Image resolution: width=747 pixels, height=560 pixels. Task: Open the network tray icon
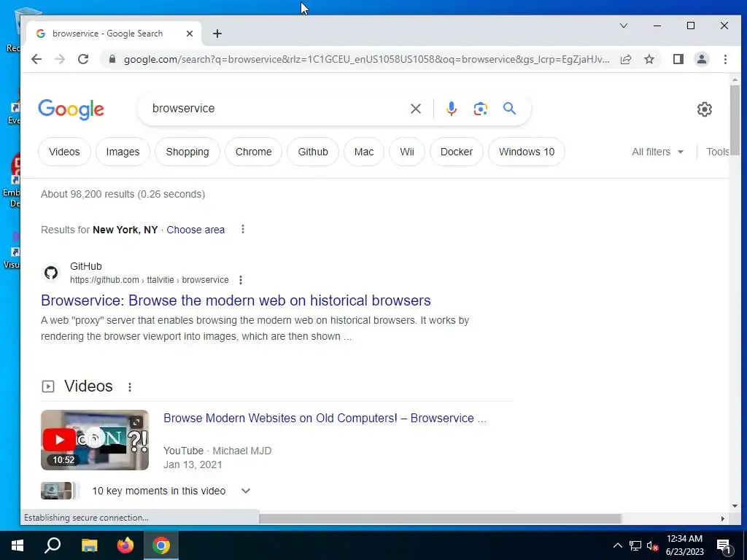[635, 545]
